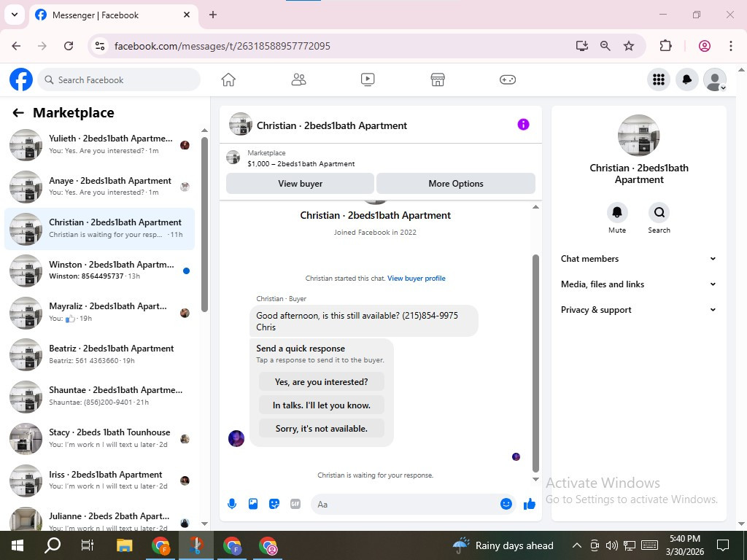This screenshot has height=560, width=747.
Task: Open Gaming controller icon
Action: (508, 79)
